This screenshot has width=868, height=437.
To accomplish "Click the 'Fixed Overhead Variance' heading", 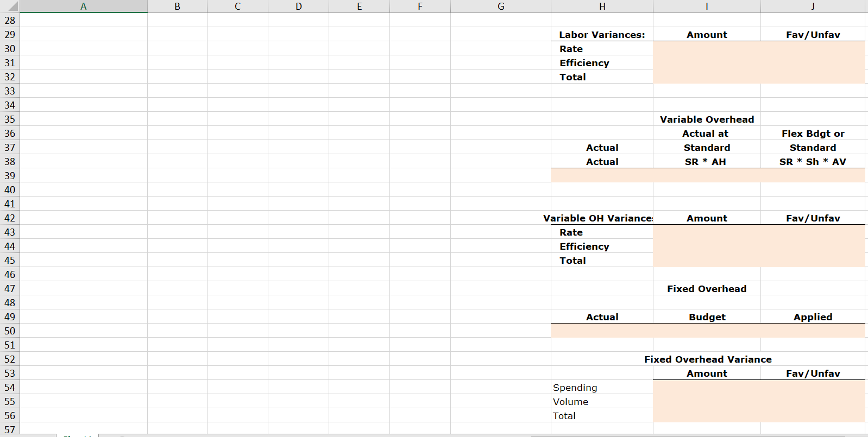I will click(708, 359).
